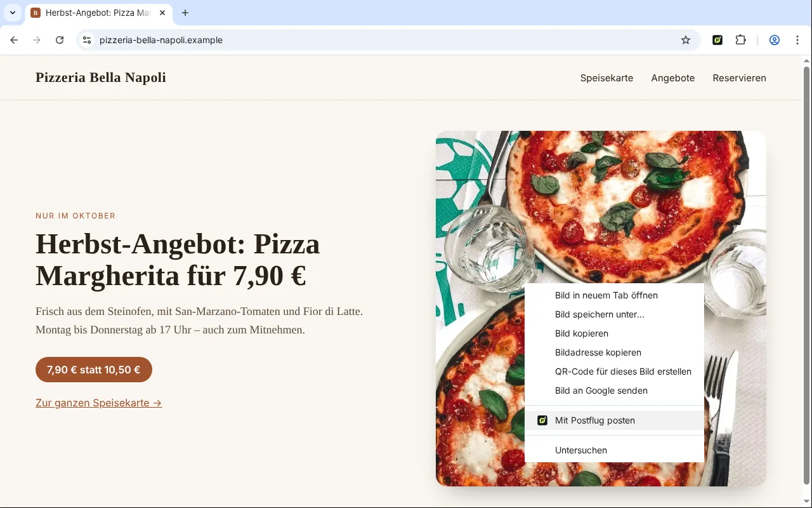Open the tab search dropdown arrow
The height and width of the screenshot is (508, 812).
click(x=13, y=13)
